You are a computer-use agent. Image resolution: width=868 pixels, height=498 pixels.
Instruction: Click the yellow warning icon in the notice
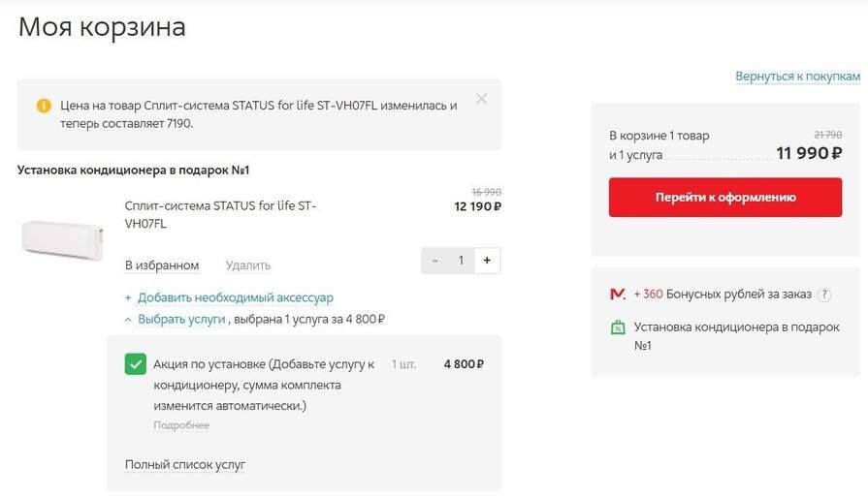click(44, 106)
